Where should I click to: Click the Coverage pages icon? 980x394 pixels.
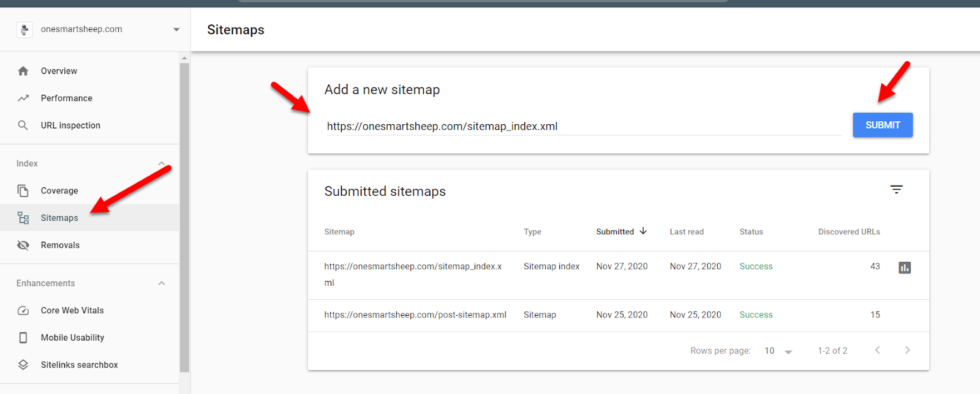23,191
